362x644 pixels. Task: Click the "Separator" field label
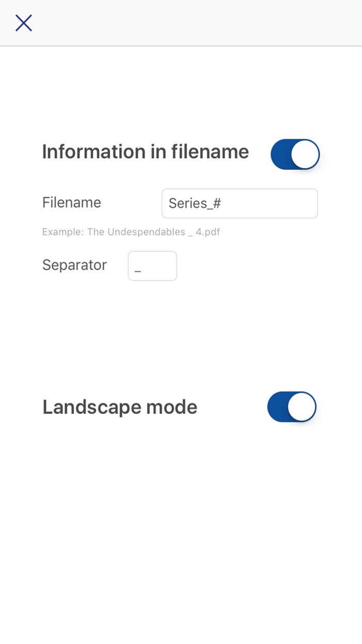click(74, 265)
